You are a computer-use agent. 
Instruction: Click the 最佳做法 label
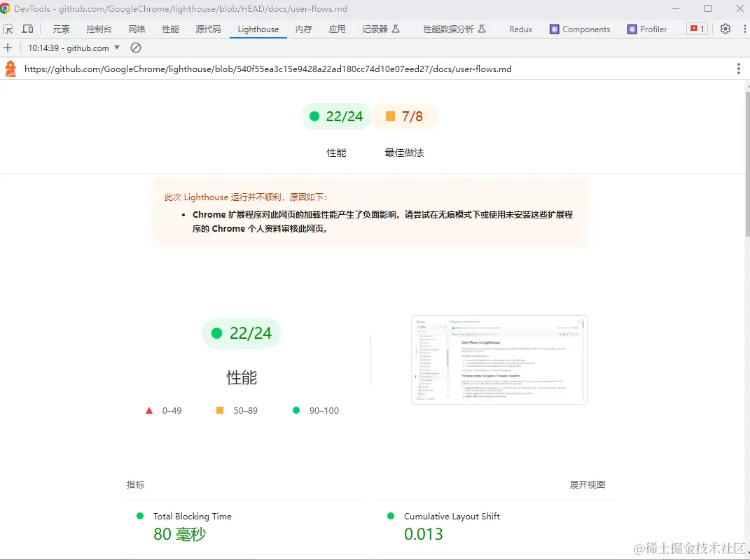coord(404,153)
